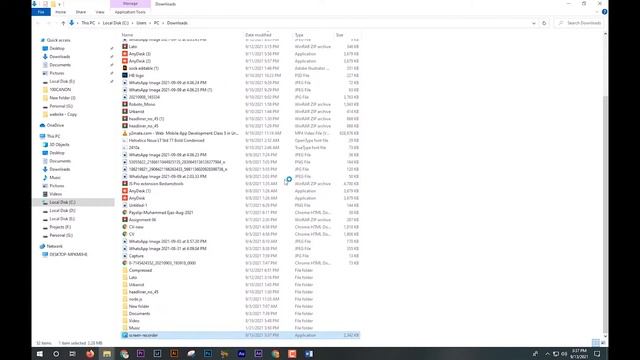Select the HB logo PSD file icon

tap(125, 76)
